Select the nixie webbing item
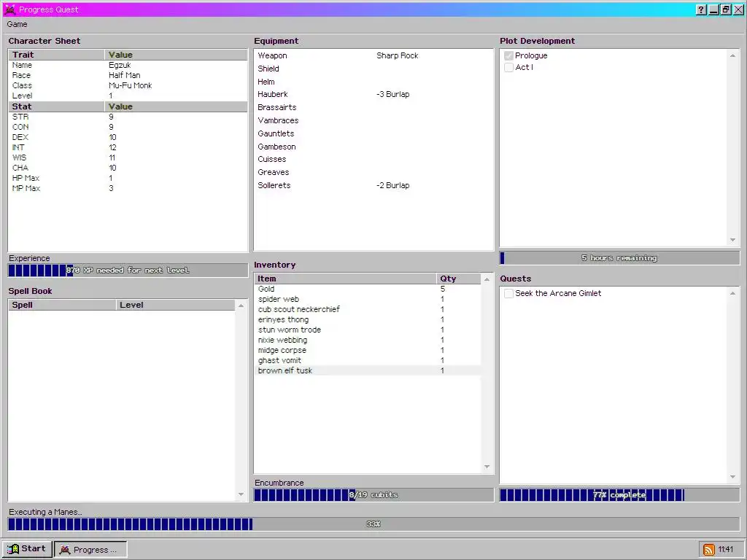The width and height of the screenshot is (747, 560). (368, 341)
